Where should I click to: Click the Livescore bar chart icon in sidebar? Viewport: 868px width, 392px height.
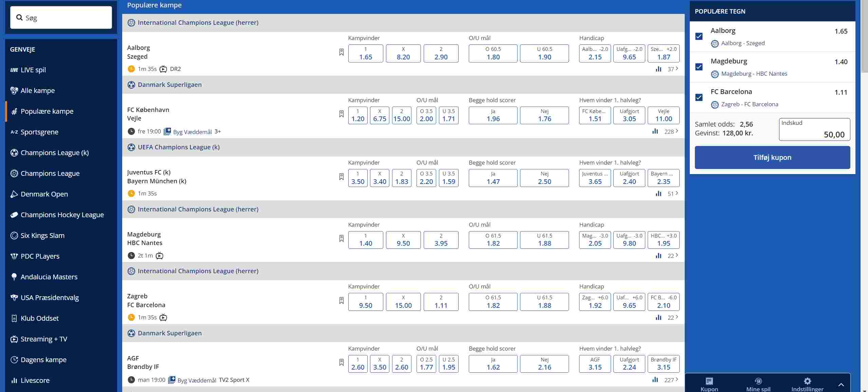pyautogui.click(x=14, y=380)
